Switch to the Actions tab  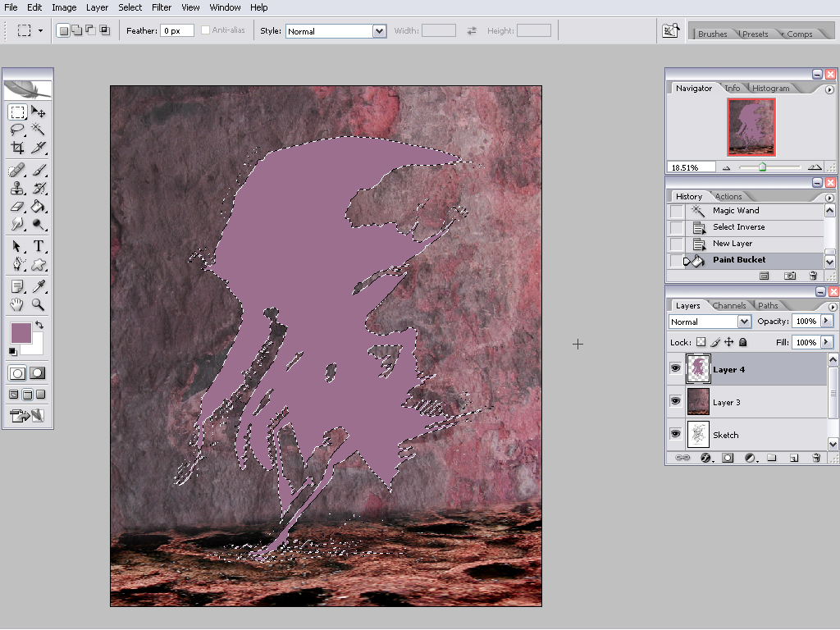coord(728,197)
